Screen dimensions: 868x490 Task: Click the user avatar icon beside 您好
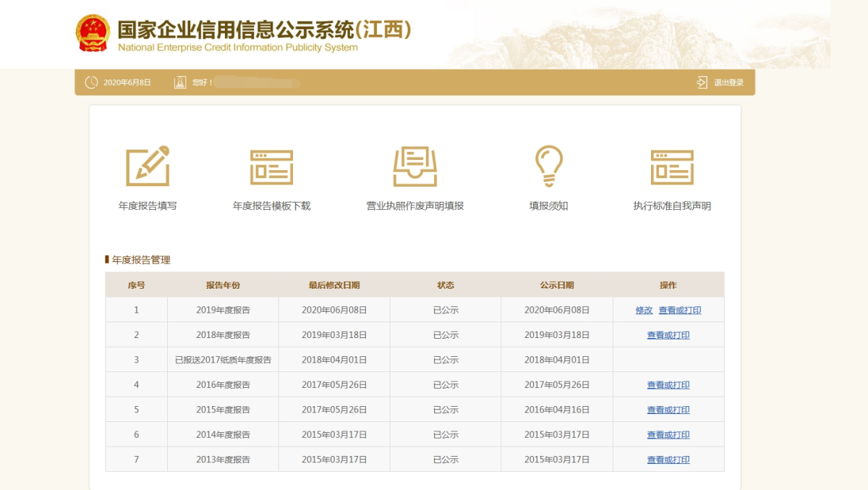(x=180, y=83)
